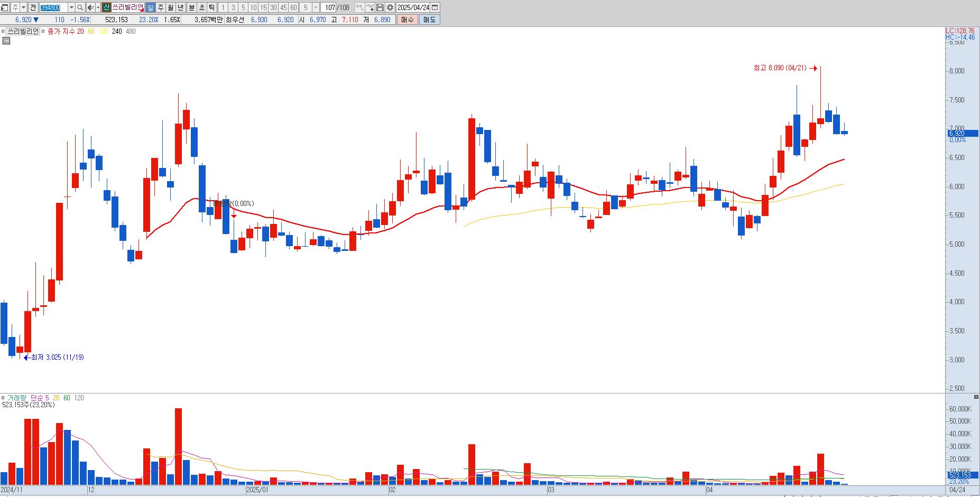Select the 60 interval button
Image resolution: width=980 pixels, height=497 pixels.
point(293,7)
